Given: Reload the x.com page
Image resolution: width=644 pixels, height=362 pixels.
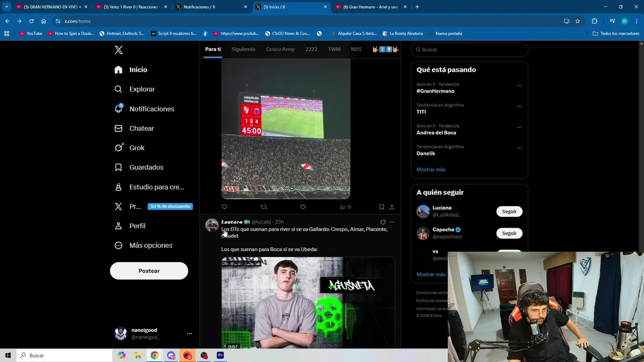Looking at the screenshot, I should pos(31,21).
